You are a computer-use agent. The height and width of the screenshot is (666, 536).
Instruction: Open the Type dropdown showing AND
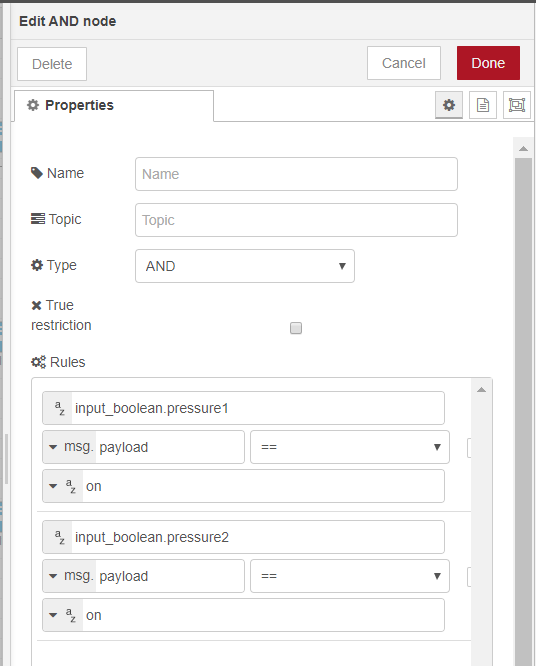(x=245, y=266)
